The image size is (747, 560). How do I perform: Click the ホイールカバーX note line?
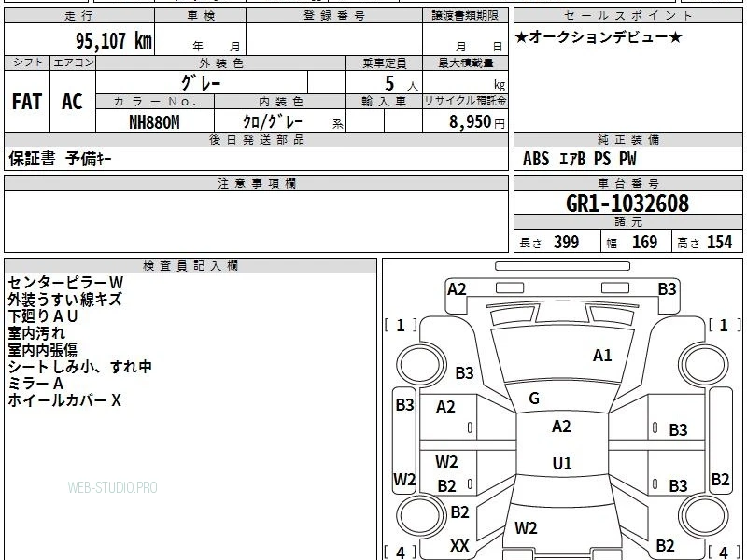64,400
